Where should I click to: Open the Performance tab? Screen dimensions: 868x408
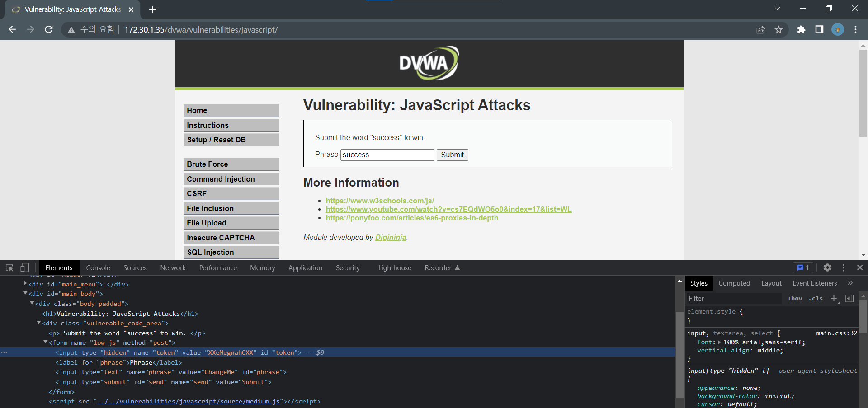click(x=218, y=267)
